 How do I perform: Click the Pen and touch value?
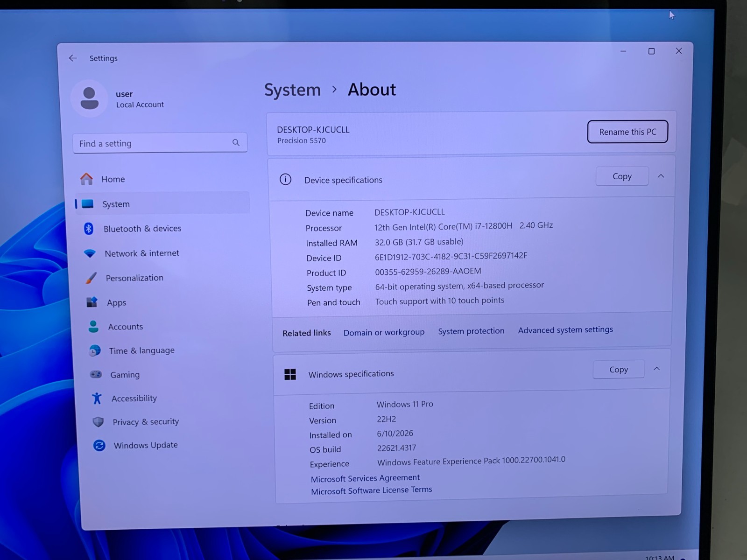coord(439,301)
